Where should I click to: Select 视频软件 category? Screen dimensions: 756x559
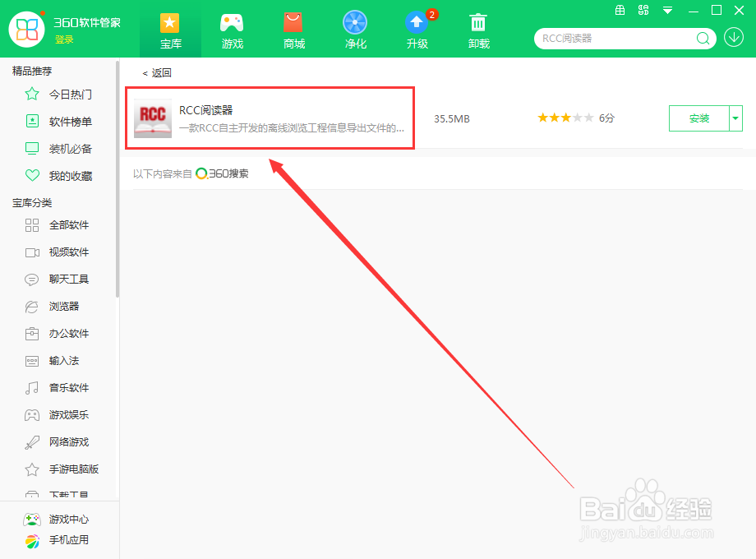[69, 252]
